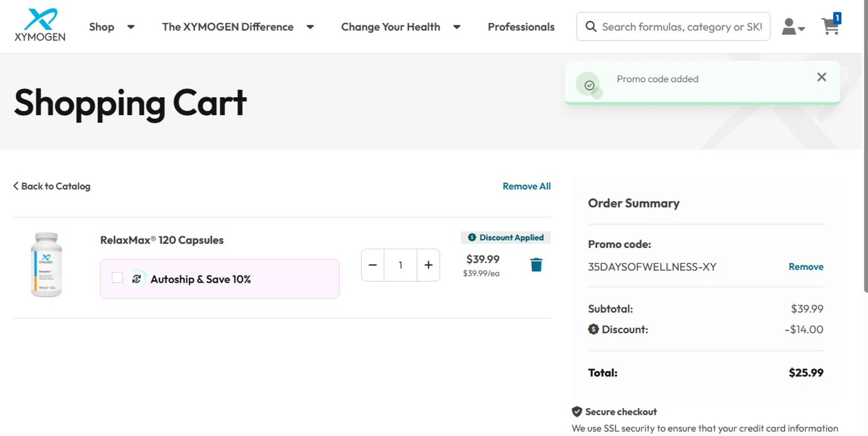Delete RelaxMax with the trash icon
The height and width of the screenshot is (436, 868).
pos(536,265)
